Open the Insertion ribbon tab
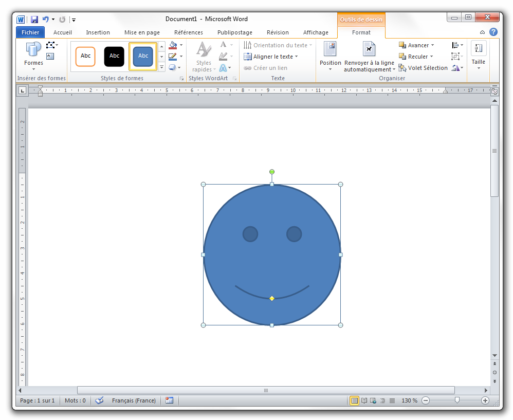 coord(98,32)
